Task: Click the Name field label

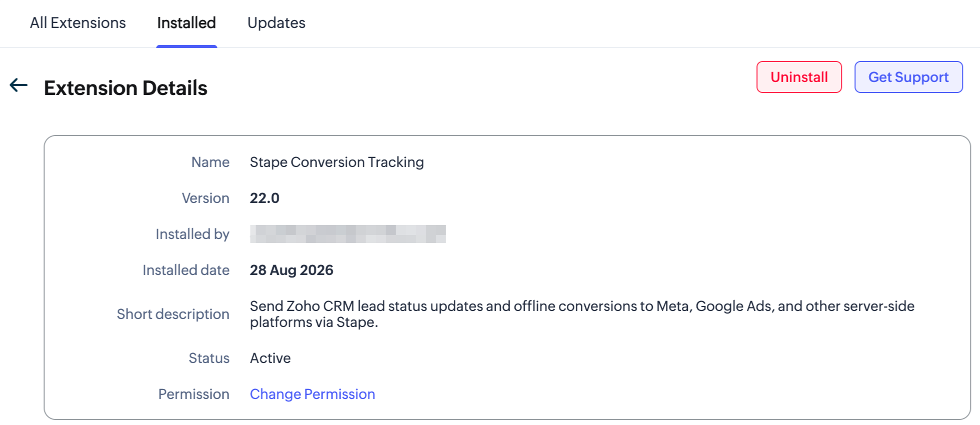Action: click(x=210, y=162)
